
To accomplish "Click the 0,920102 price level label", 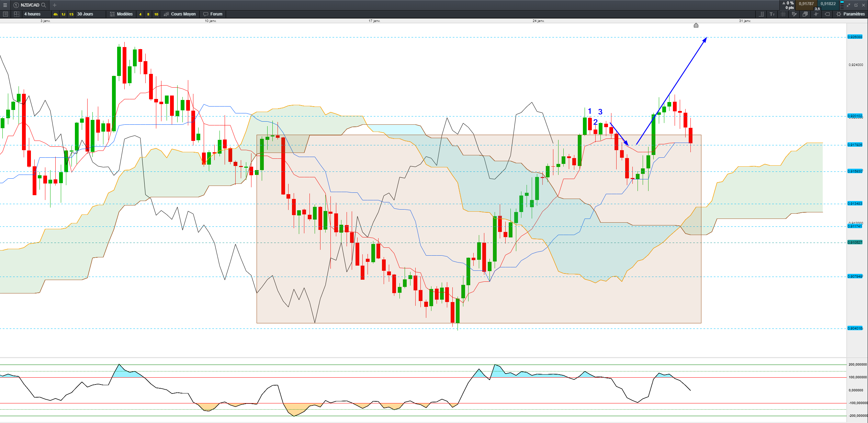I will tap(855, 116).
